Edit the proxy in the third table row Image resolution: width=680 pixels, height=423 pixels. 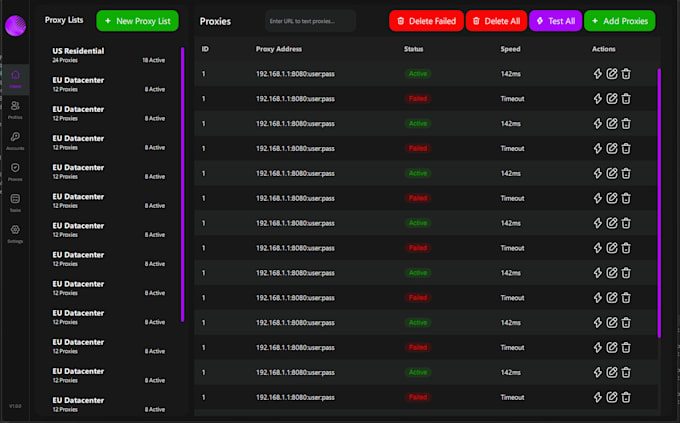tap(612, 124)
